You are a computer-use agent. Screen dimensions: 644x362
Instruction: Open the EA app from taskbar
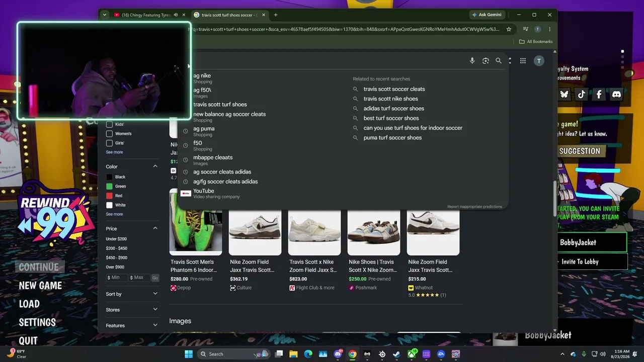441,354
